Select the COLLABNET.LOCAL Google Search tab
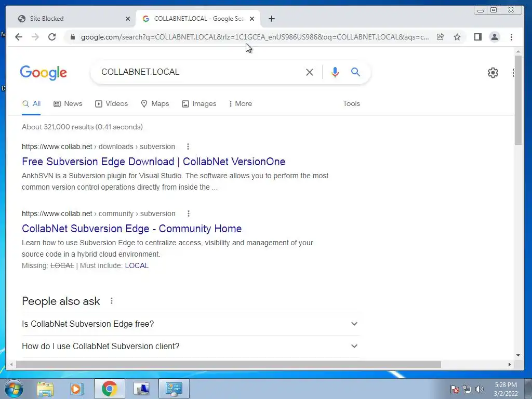Image resolution: width=532 pixels, height=399 pixels. click(x=198, y=19)
